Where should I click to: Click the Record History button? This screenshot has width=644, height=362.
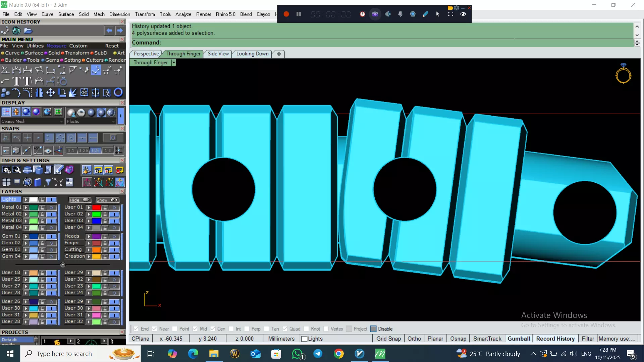pos(555,339)
